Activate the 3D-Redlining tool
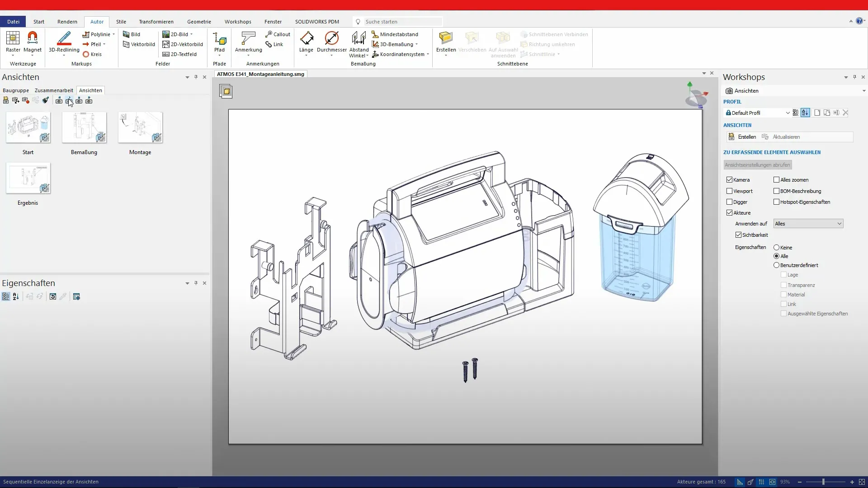The width and height of the screenshot is (868, 488). coord(64,38)
